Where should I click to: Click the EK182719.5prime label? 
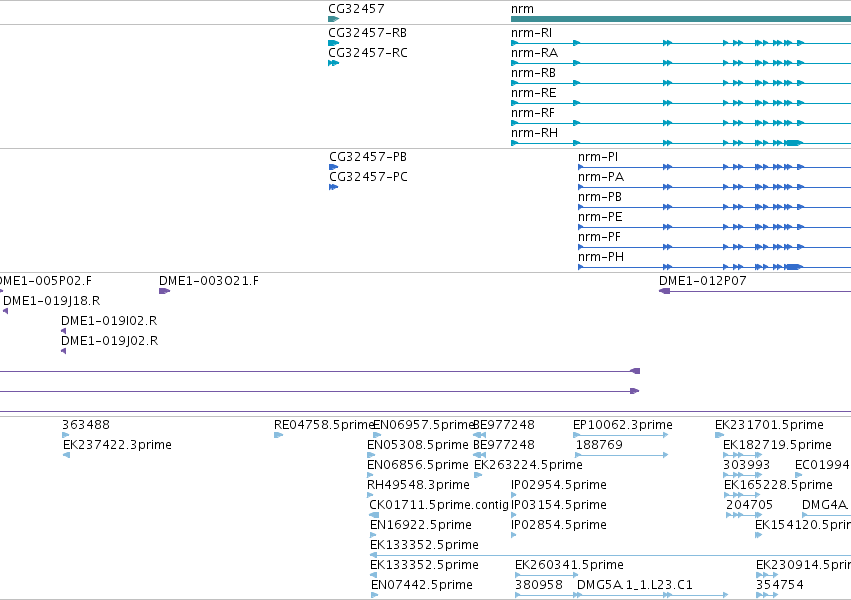click(x=777, y=445)
